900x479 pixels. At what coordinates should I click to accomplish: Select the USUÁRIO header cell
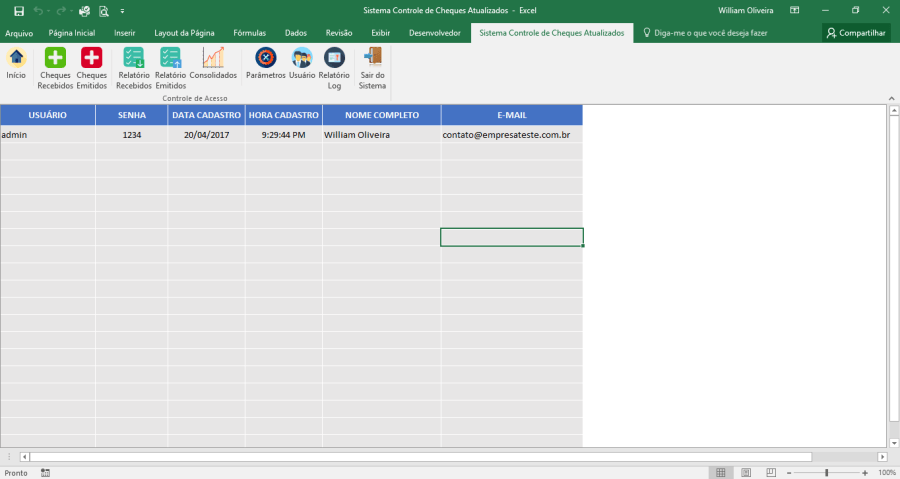48,115
